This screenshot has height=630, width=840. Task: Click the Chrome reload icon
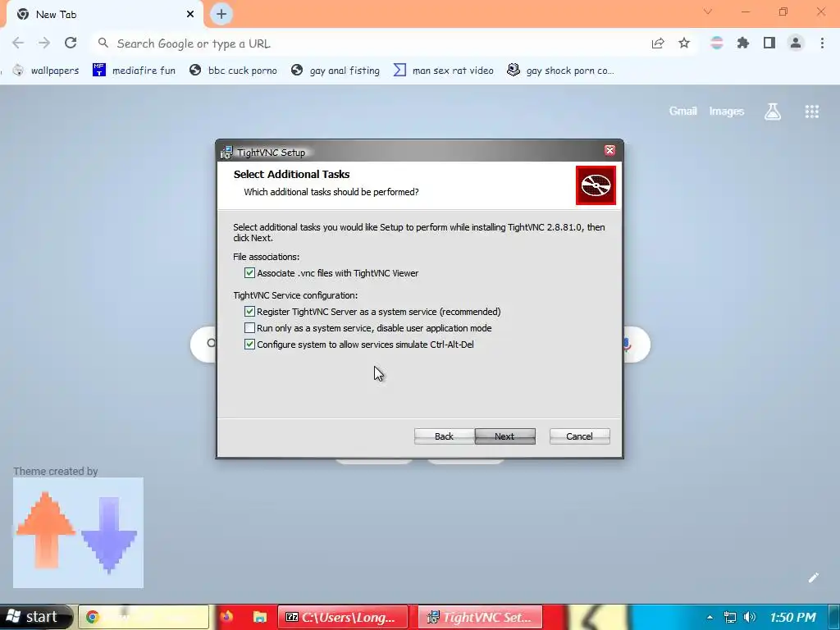tap(71, 43)
